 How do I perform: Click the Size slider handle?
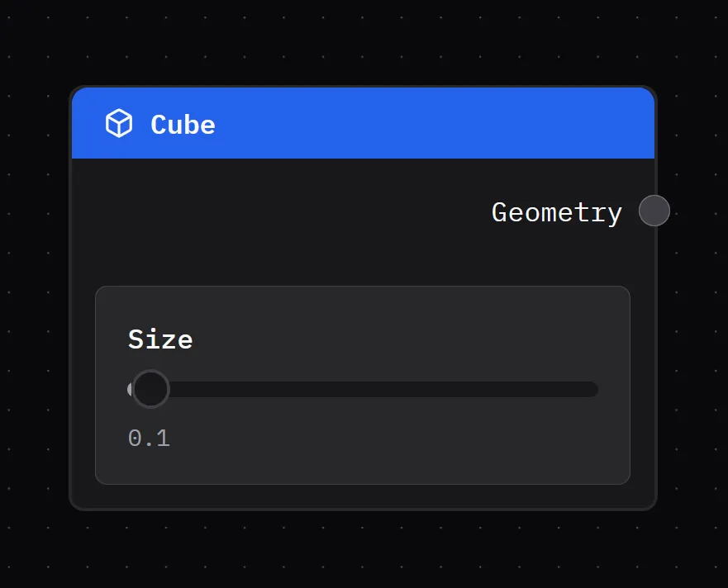150,388
